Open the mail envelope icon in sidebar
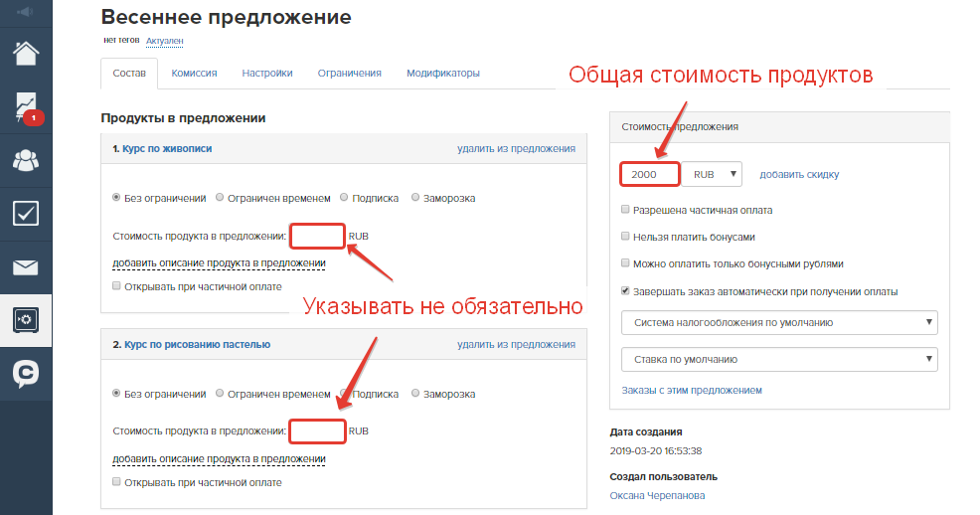Viewport: 980px width, 515px height. pos(26,267)
